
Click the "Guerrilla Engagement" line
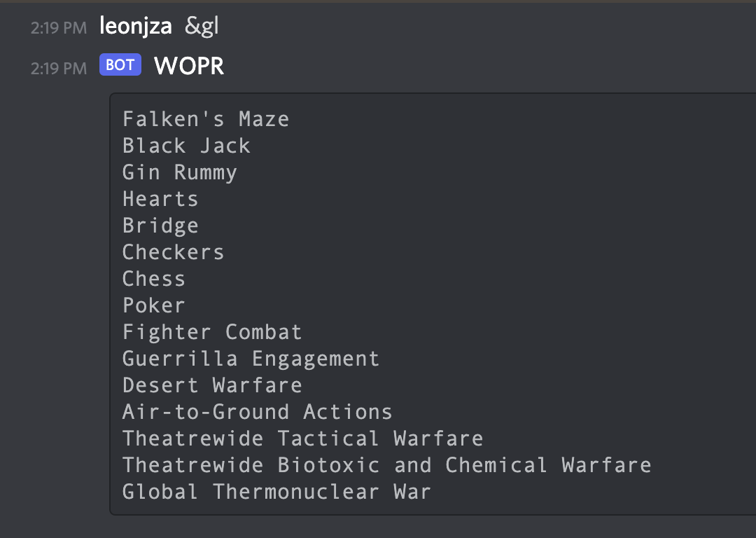[x=251, y=359]
